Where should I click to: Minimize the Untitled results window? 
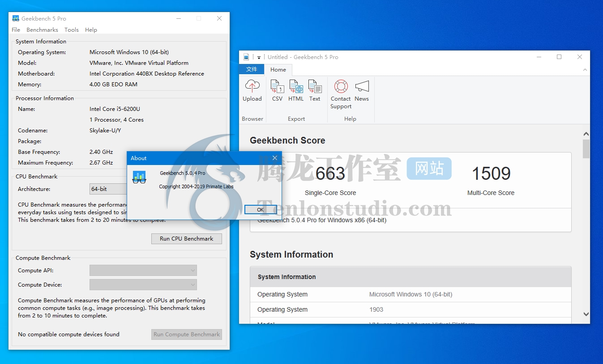coord(539,57)
